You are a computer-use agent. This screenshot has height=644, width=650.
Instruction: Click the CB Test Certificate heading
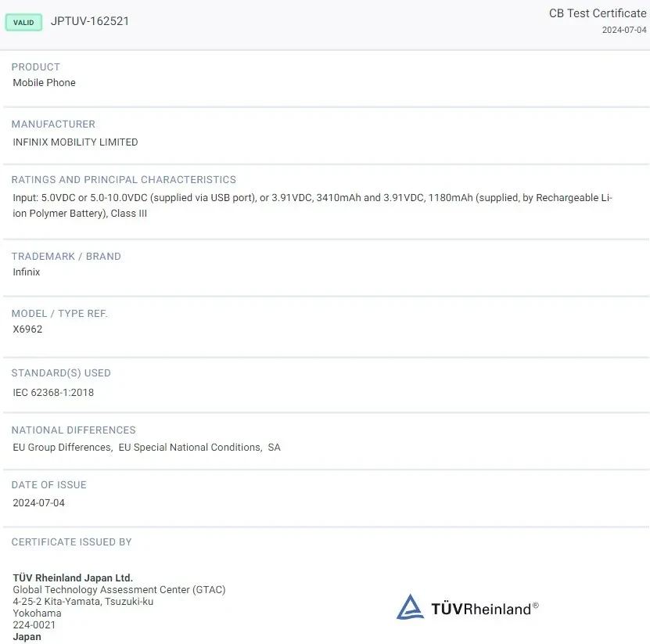point(598,13)
